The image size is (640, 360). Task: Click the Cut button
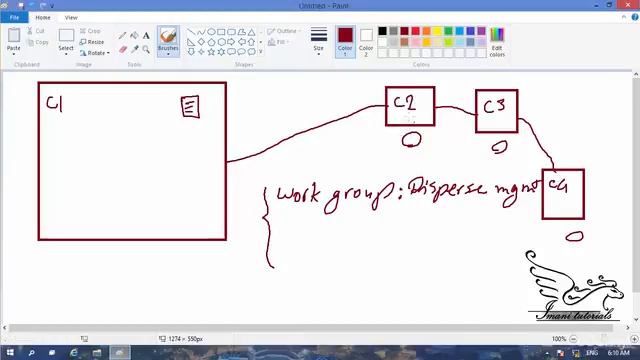36,31
